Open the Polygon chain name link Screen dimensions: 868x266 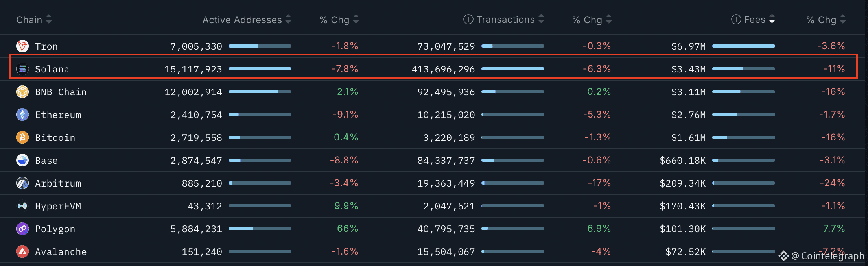point(55,229)
